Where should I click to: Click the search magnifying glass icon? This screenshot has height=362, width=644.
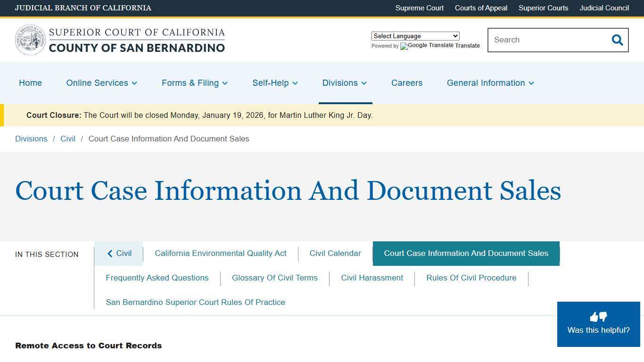[x=617, y=40]
